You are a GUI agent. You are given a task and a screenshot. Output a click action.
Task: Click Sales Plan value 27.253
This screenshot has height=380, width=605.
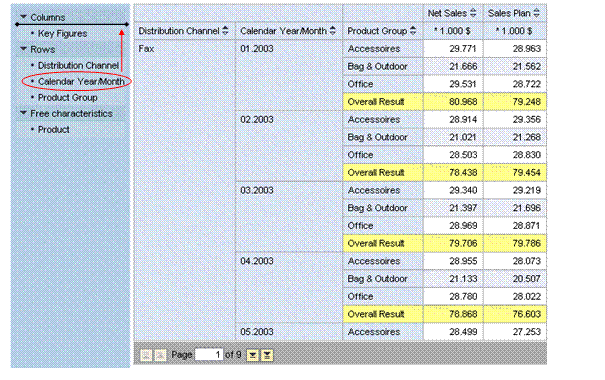click(515, 332)
